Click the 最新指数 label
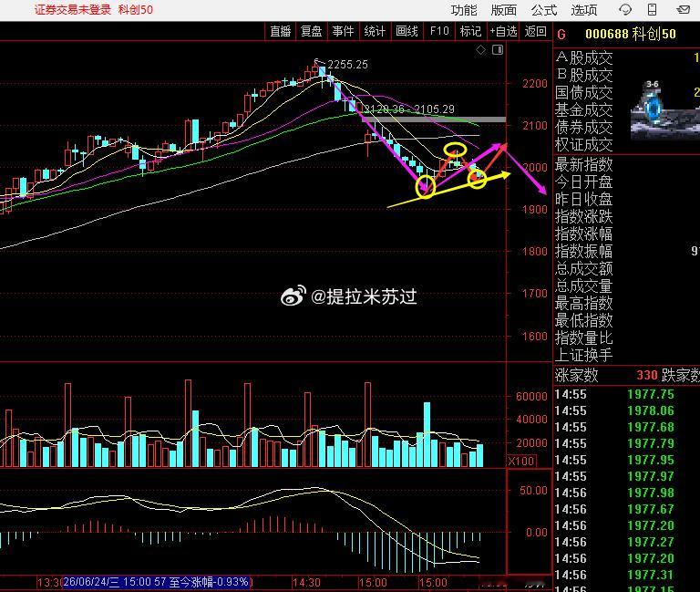The image size is (700, 592). [584, 165]
